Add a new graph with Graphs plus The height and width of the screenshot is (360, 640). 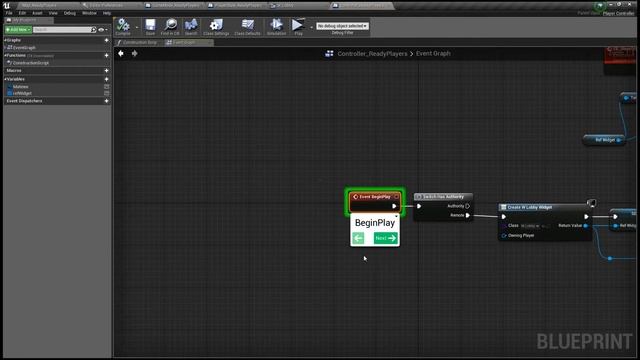point(107,40)
